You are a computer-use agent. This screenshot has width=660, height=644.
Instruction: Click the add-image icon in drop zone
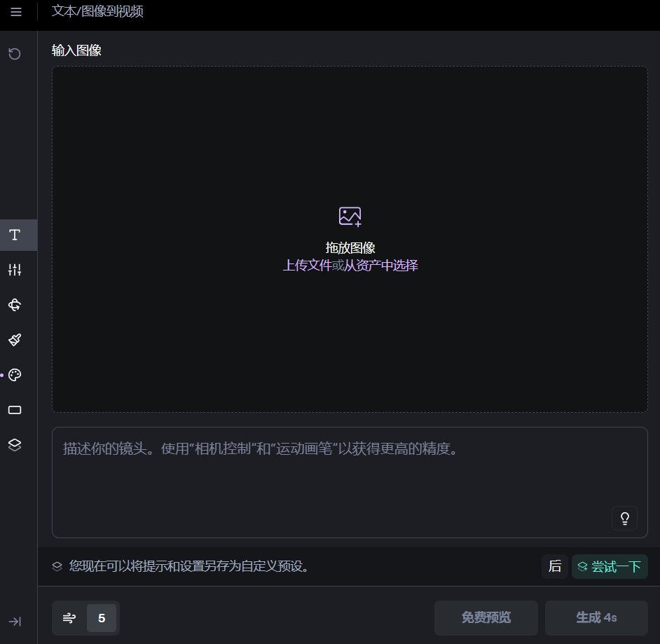tap(350, 217)
